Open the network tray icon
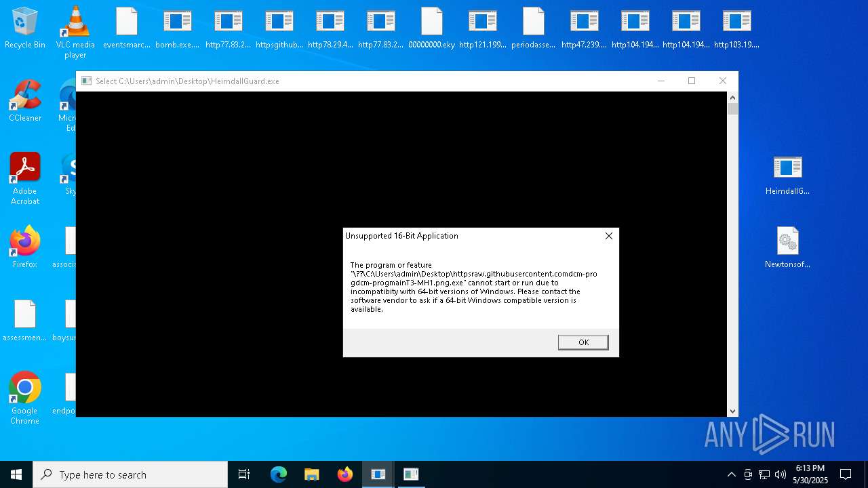Viewport: 868px width, 488px height. pyautogui.click(x=764, y=474)
